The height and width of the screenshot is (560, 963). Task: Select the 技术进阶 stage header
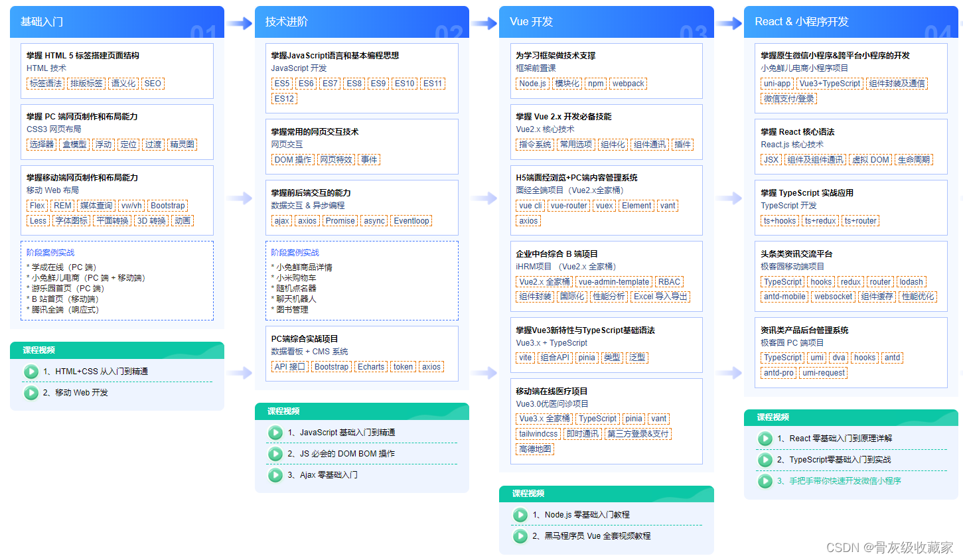pyautogui.click(x=362, y=22)
